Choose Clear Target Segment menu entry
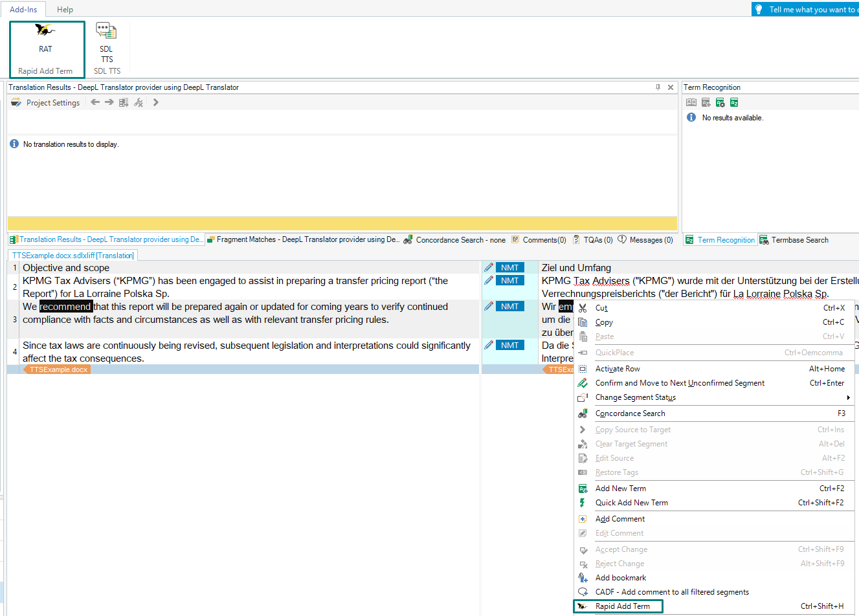 click(715, 444)
